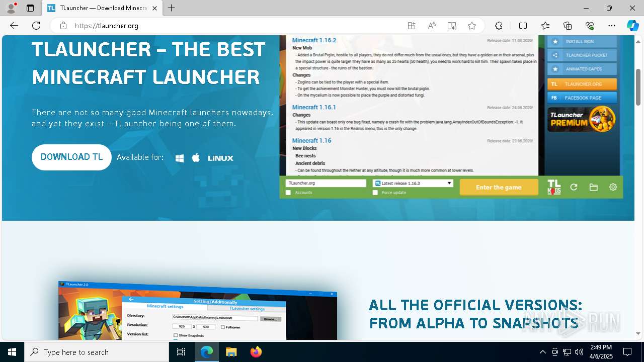This screenshot has height=362, width=644.
Task: Open Settings and more menu
Action: [x=612, y=26]
